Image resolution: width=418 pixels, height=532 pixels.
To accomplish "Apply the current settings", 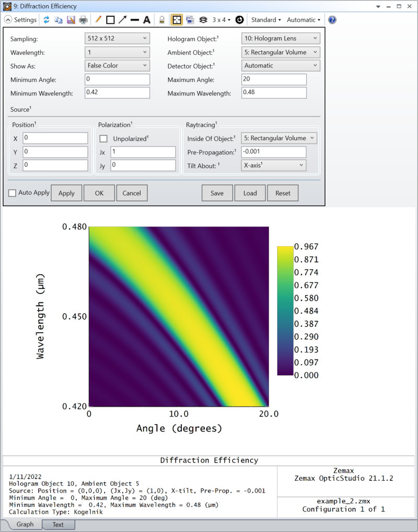I will pos(66,193).
